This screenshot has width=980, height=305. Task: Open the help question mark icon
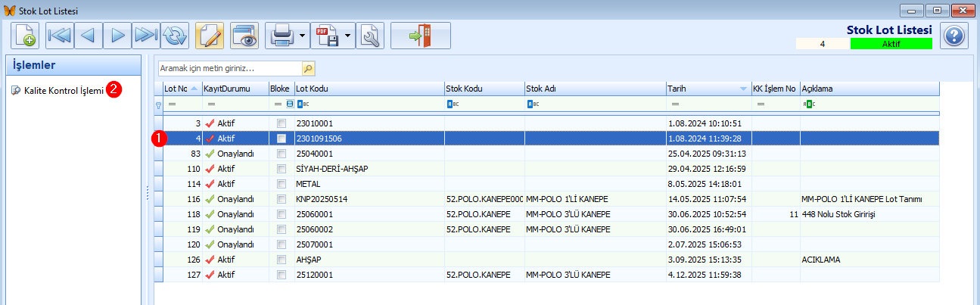coord(954,36)
